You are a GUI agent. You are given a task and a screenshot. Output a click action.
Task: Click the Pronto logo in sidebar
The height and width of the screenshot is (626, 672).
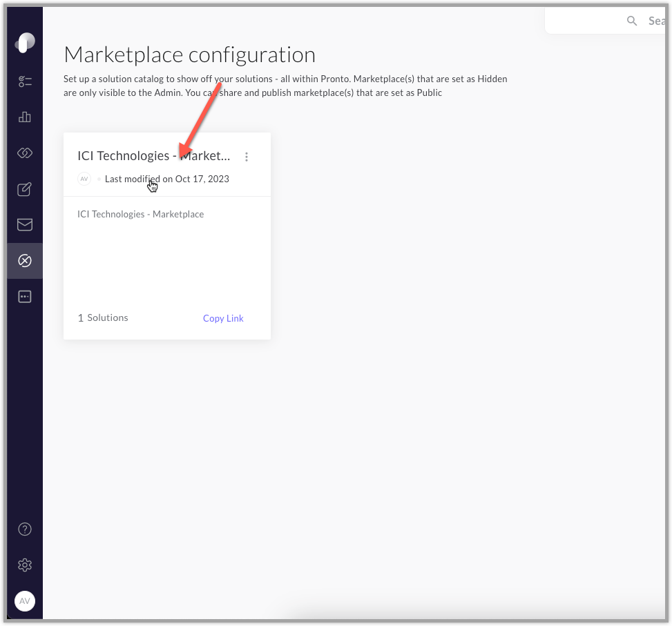coord(25,43)
